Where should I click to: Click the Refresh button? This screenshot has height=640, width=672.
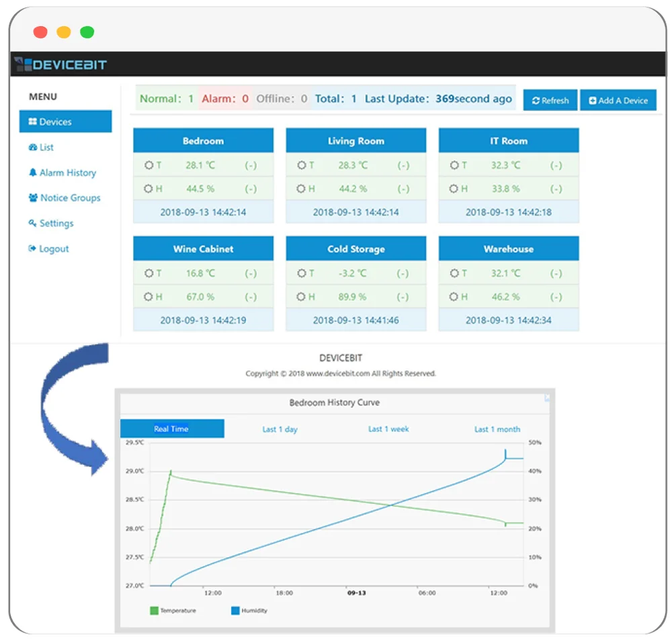click(x=550, y=100)
